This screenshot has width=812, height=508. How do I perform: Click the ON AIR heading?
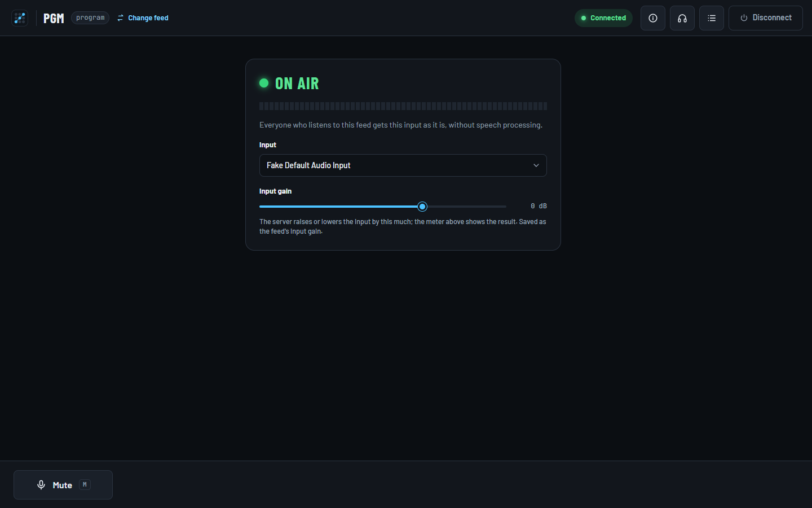pyautogui.click(x=297, y=84)
